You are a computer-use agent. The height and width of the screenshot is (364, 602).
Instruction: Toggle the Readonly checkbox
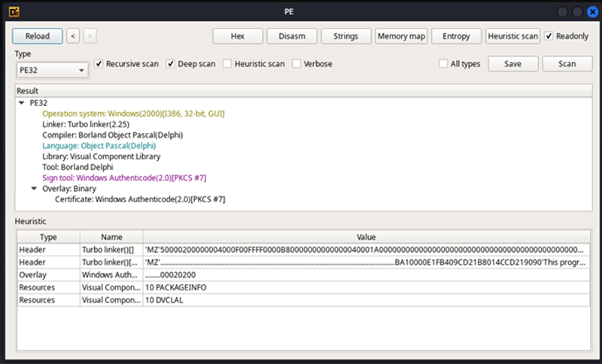549,36
